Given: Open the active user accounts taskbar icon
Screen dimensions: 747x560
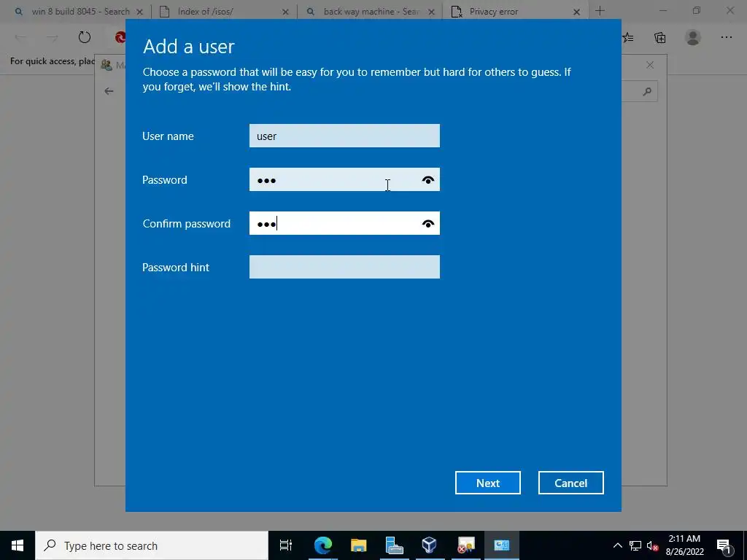Looking at the screenshot, I should tap(501, 545).
